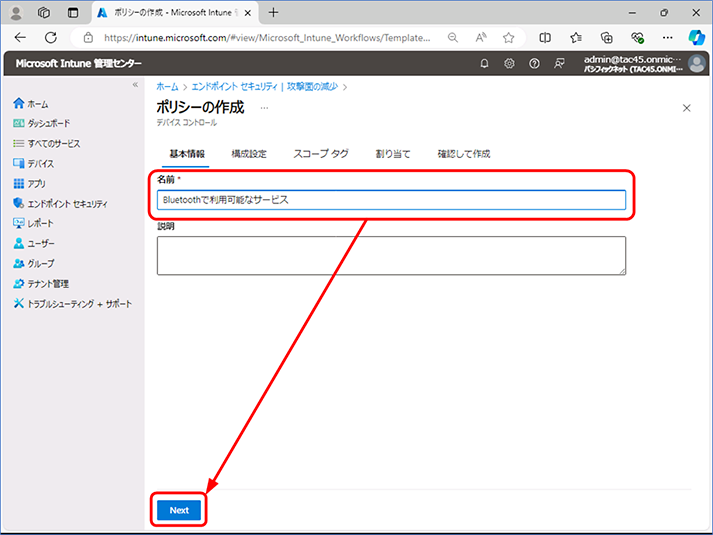Open Edge settings and more menu
This screenshot has height=535, width=713.
pos(668,38)
